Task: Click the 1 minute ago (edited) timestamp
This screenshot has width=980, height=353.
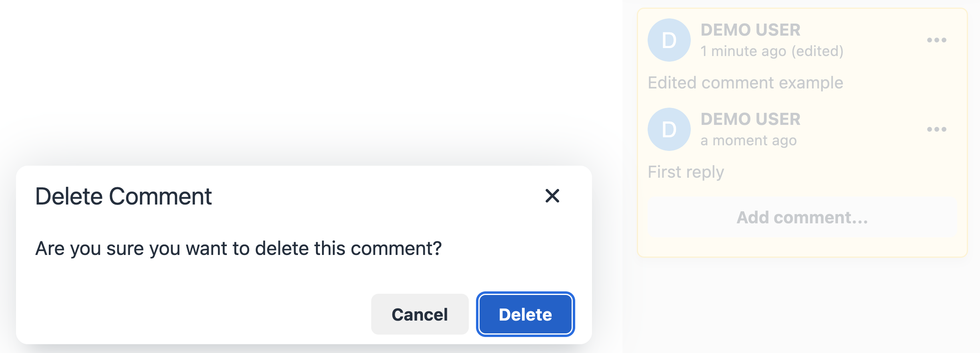Action: click(x=773, y=51)
